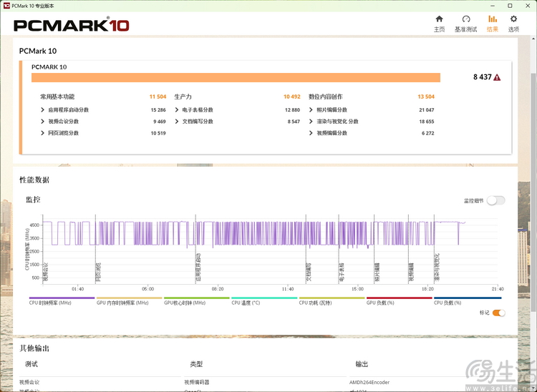Click the 监控 chart title

(x=33, y=200)
